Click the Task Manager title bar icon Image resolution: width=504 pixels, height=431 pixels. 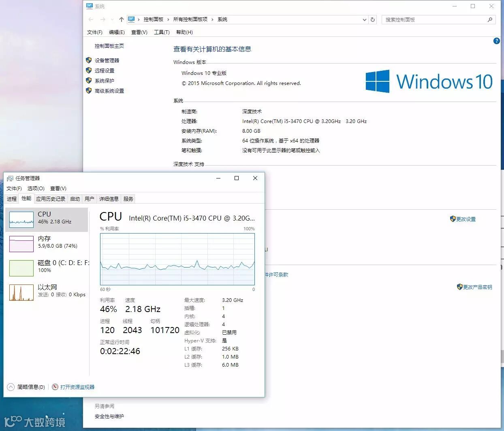pos(10,178)
